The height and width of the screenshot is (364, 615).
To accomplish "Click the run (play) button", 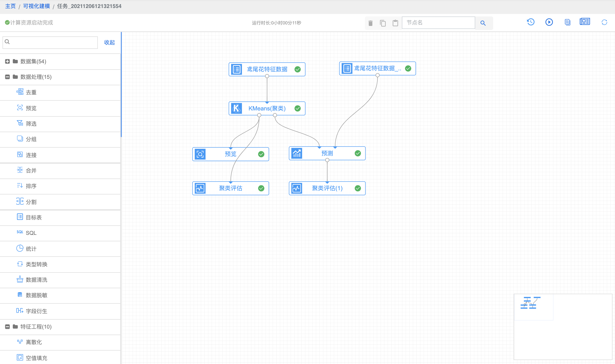I will tap(549, 22).
